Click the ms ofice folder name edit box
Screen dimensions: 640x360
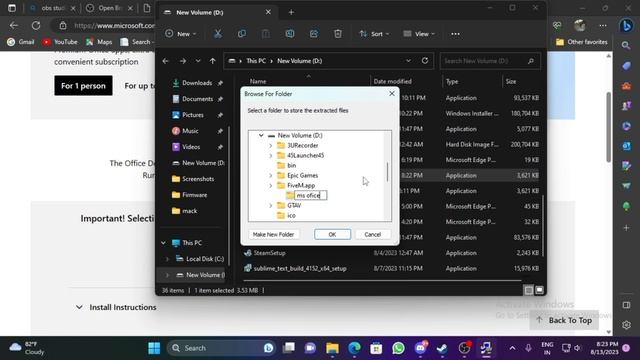(311, 196)
